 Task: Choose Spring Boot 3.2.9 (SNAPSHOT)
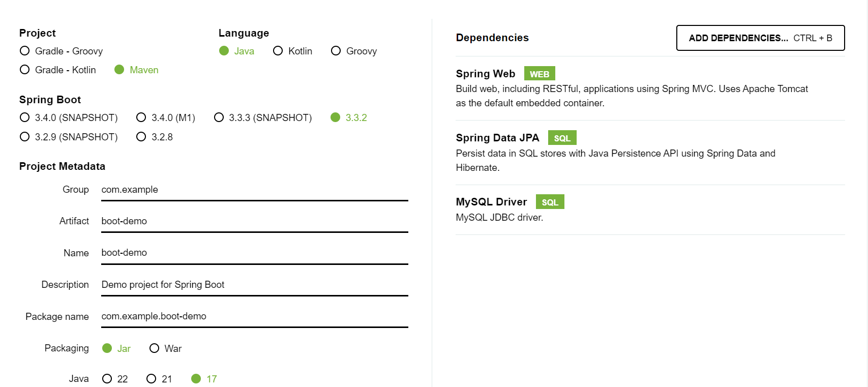coord(69,137)
